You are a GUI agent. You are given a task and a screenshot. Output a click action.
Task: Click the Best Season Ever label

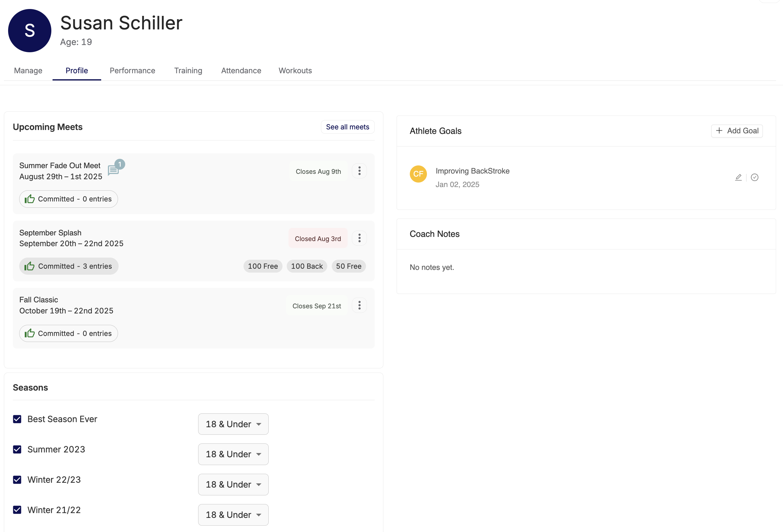coord(62,419)
